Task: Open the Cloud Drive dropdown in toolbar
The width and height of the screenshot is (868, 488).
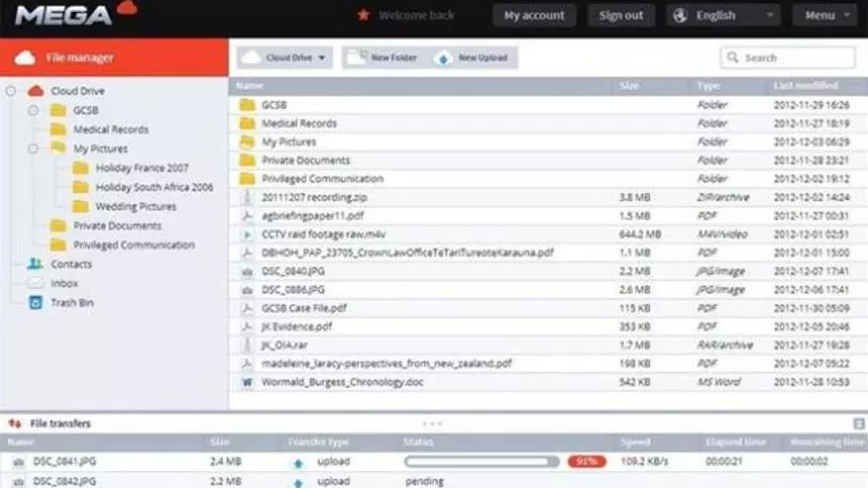Action: coord(286,58)
